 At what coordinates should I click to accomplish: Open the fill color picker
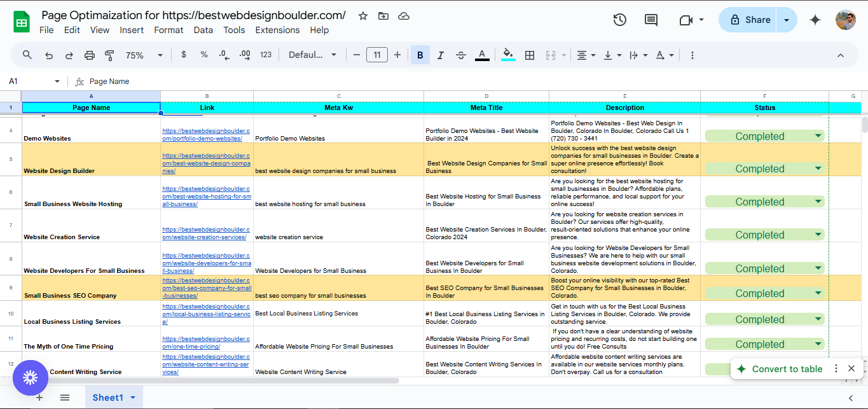[x=507, y=55]
